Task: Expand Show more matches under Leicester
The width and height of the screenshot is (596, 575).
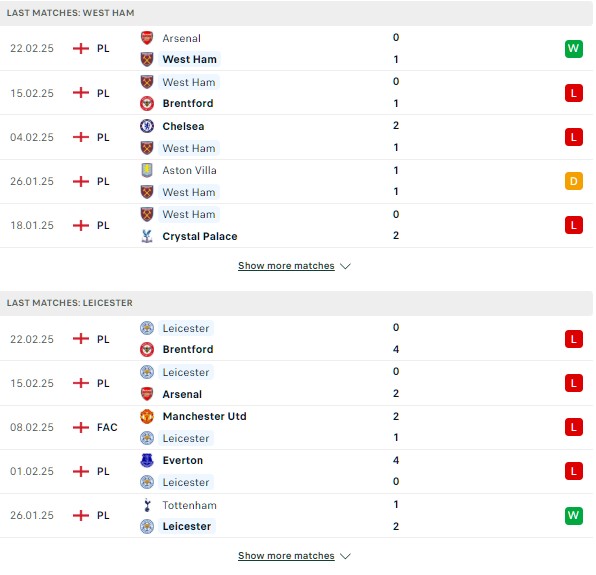Action: coord(286,556)
